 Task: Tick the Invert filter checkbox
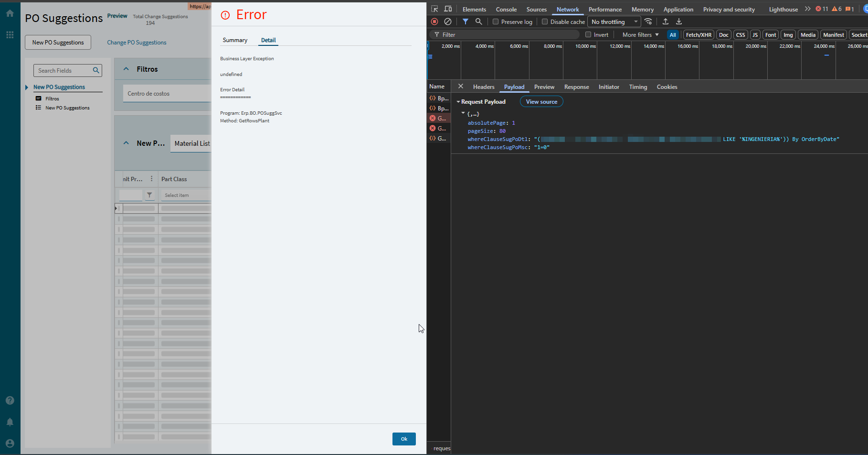[x=588, y=34]
